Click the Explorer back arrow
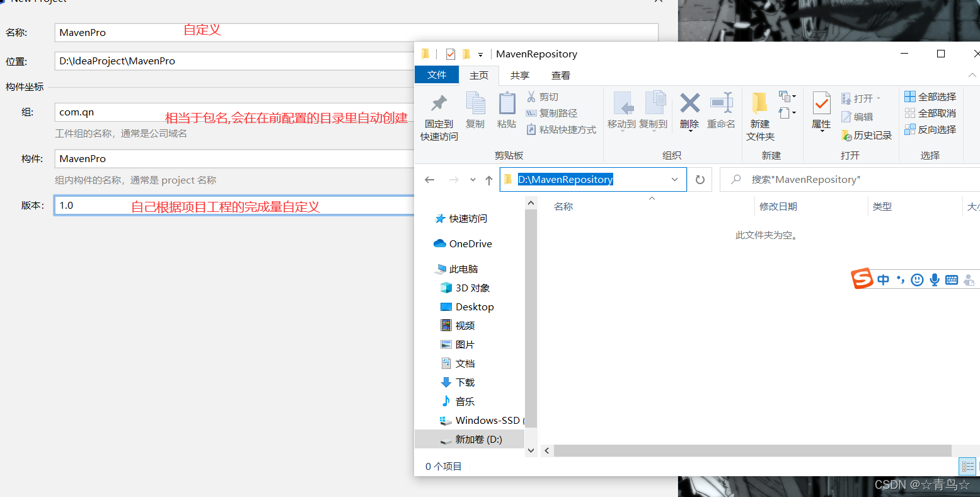980x497 pixels. [x=430, y=180]
